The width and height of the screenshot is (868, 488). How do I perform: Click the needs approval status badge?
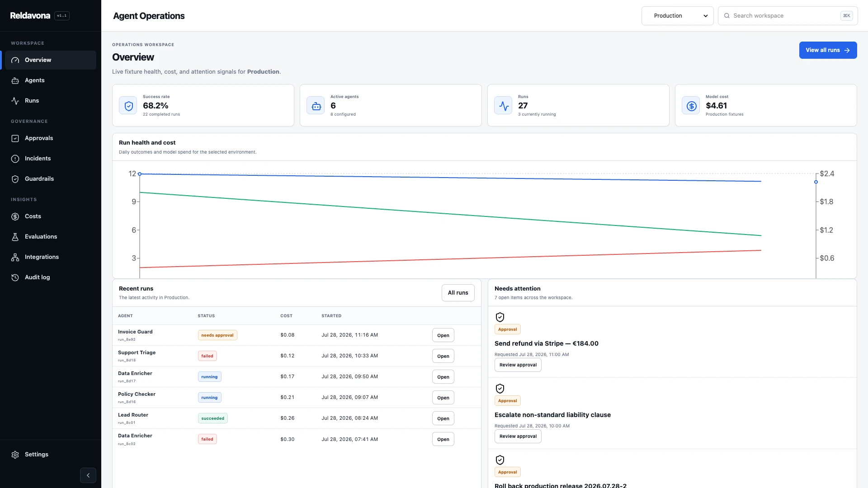(x=217, y=335)
